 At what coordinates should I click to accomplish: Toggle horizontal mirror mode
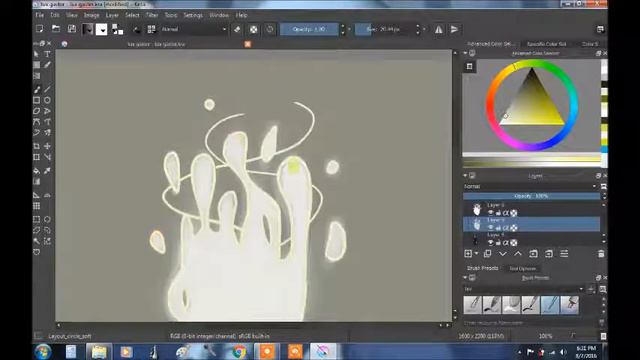tap(439, 29)
